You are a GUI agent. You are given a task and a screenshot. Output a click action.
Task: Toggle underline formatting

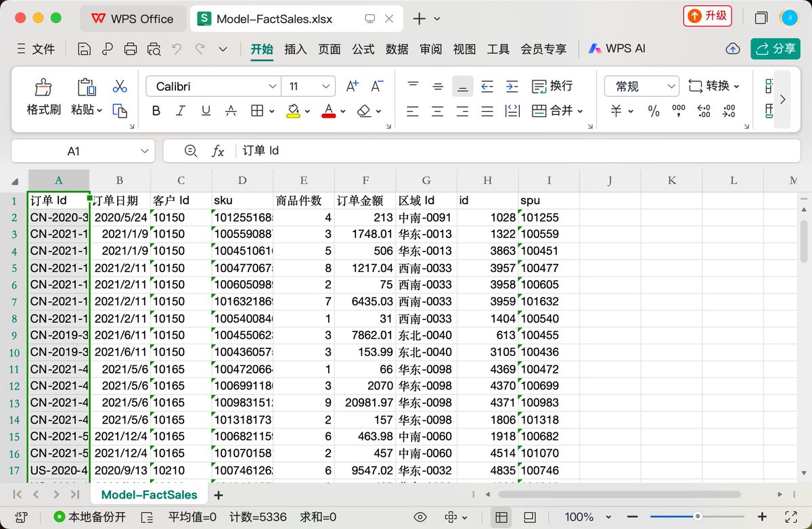click(205, 111)
